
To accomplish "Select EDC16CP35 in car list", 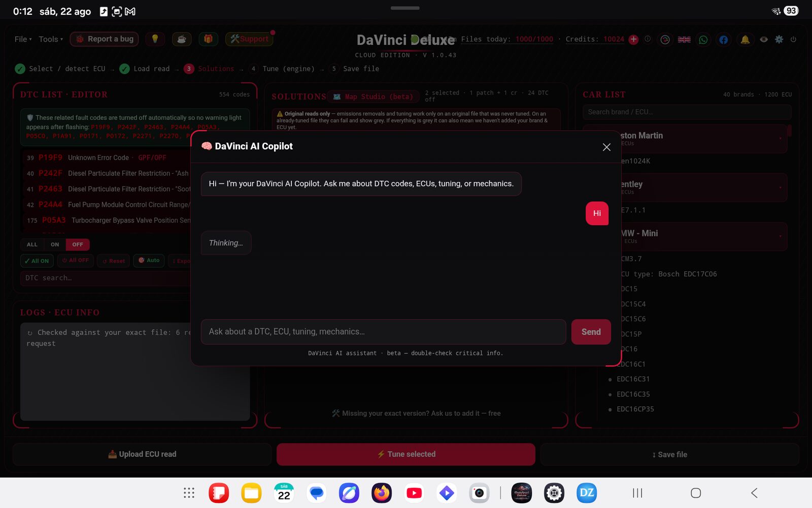I will click(x=635, y=409).
